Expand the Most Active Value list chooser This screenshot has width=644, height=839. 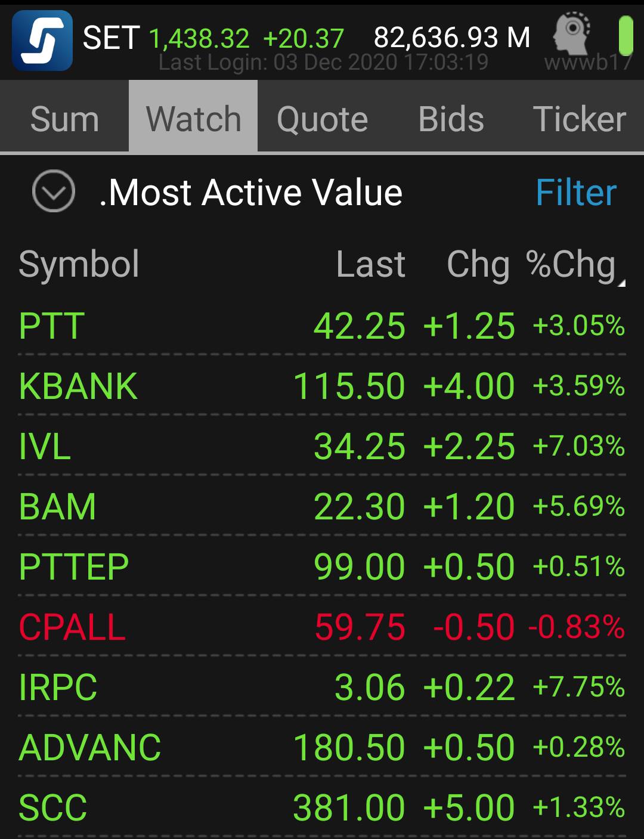click(54, 192)
